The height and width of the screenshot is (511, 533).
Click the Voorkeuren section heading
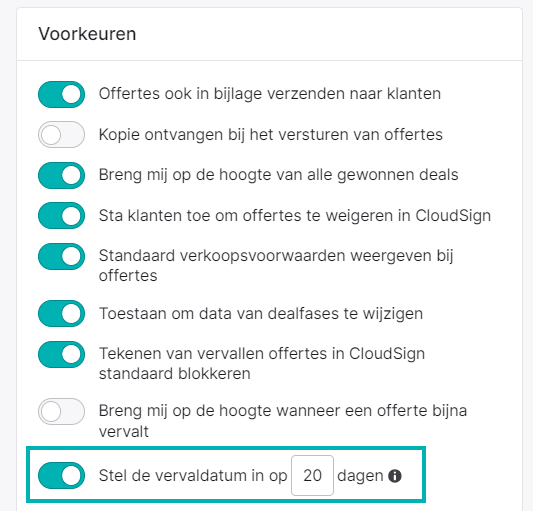point(87,34)
